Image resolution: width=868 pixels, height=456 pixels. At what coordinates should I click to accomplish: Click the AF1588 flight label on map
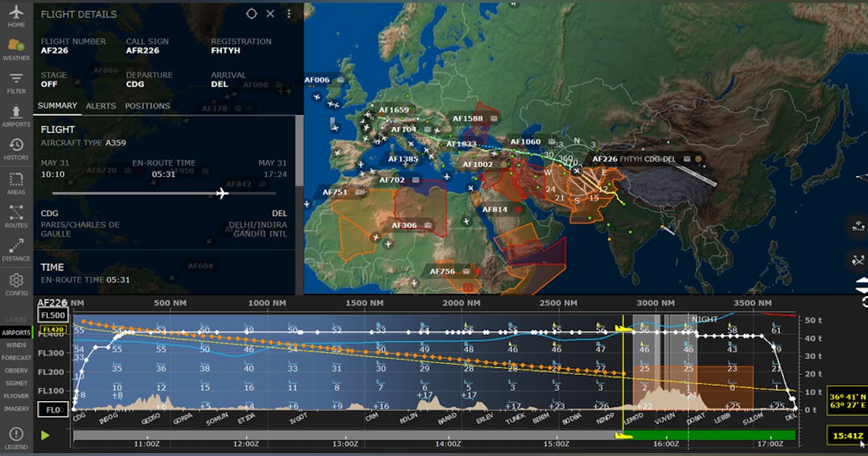pyautogui.click(x=468, y=119)
